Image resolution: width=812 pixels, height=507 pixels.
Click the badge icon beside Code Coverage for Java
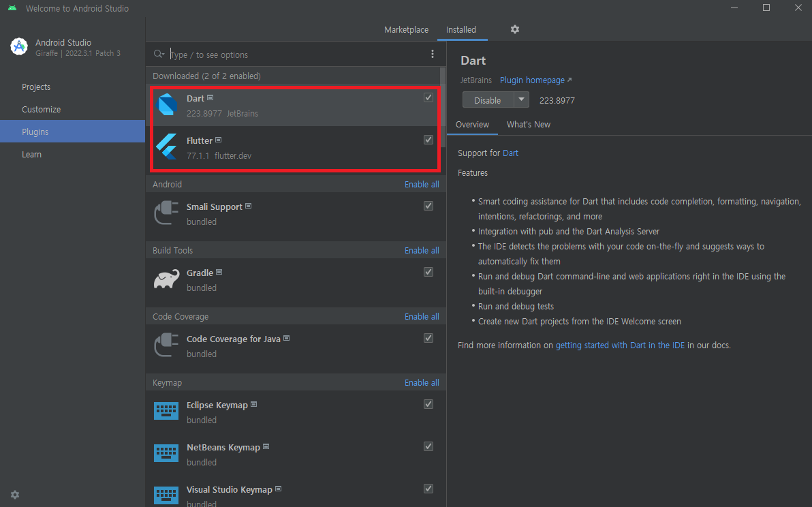[x=286, y=338]
